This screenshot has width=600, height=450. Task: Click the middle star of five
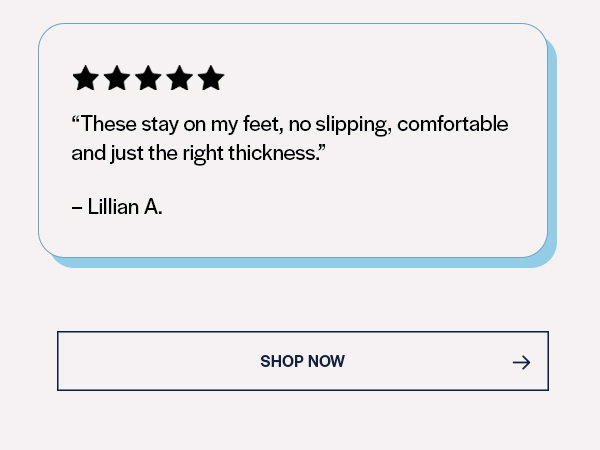[148, 78]
